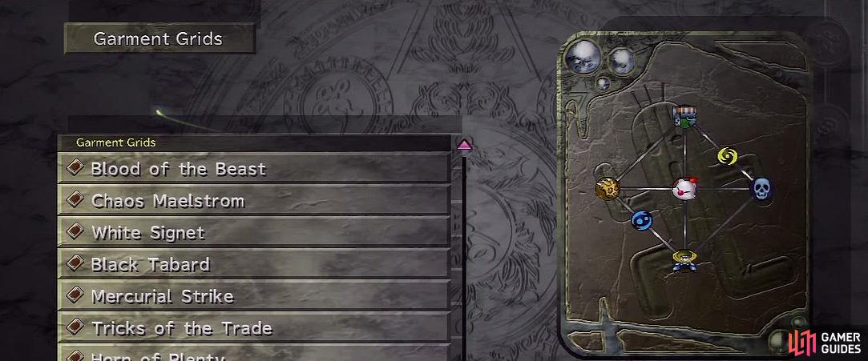Click the pink up arrow above scrollbar
The image size is (868, 361).
point(464,146)
